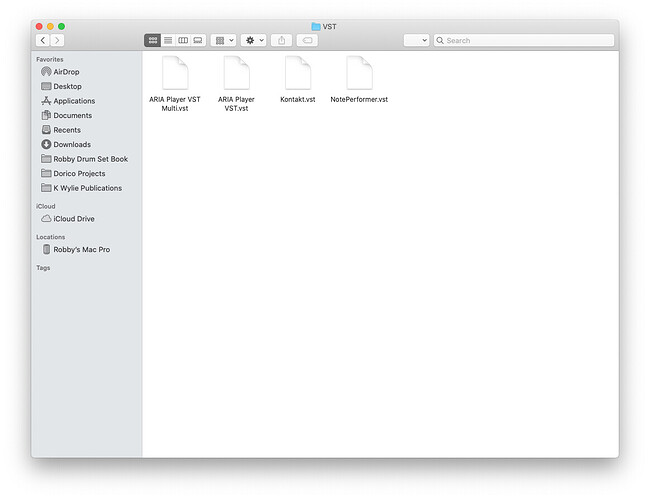Image resolution: width=650 pixels, height=499 pixels.
Task: Click the Favorites section header
Action: pos(50,59)
